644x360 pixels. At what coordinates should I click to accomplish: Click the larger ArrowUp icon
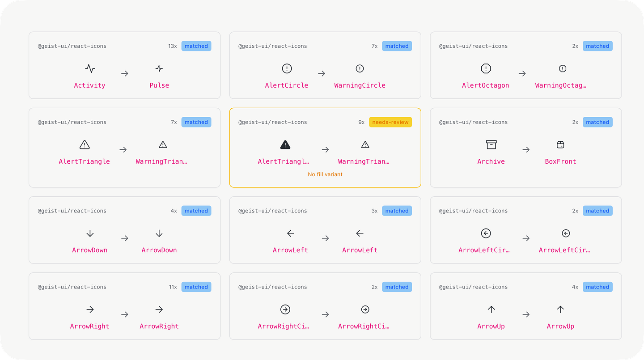(x=491, y=309)
